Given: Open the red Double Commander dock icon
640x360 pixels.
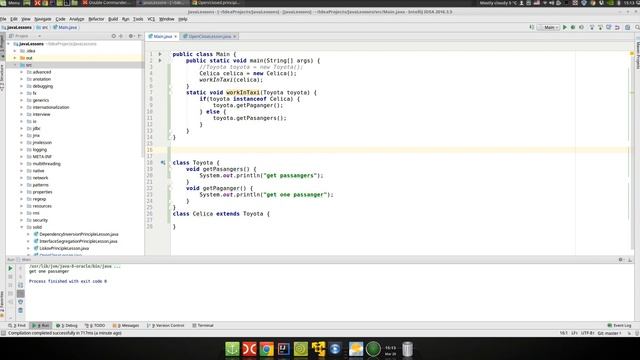Looking at the screenshot, I should pos(249,349).
